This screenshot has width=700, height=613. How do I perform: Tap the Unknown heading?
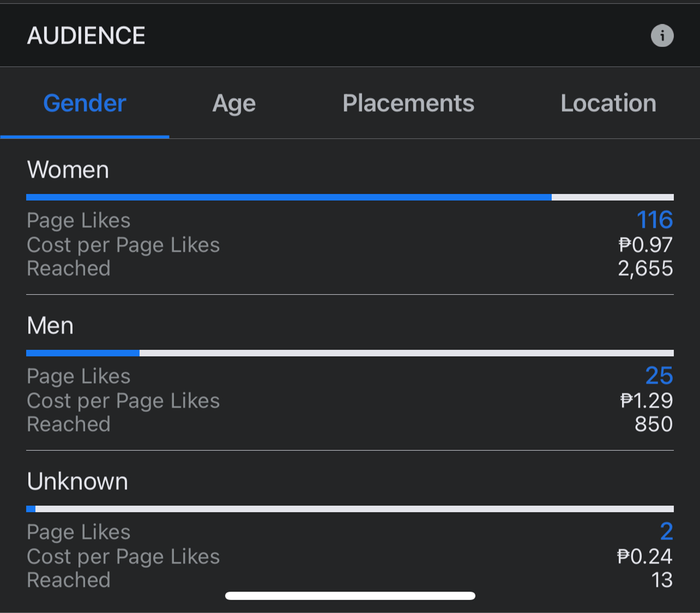coord(77,482)
